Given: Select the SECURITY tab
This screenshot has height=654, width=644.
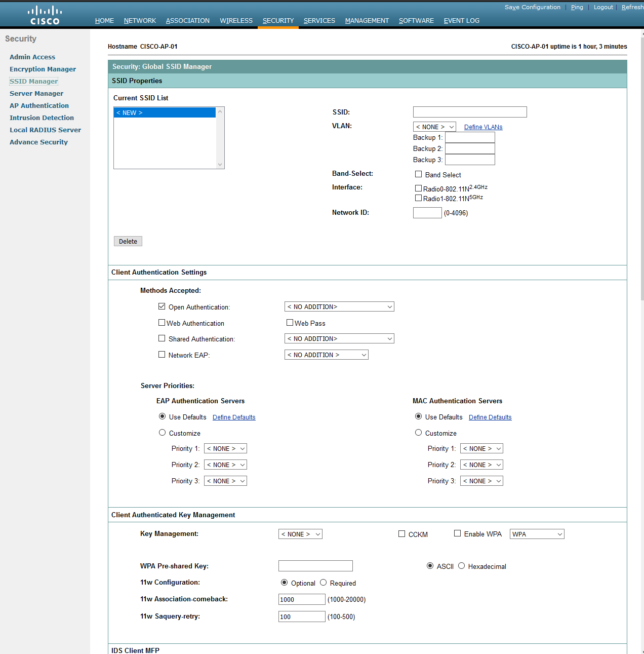Looking at the screenshot, I should (278, 21).
